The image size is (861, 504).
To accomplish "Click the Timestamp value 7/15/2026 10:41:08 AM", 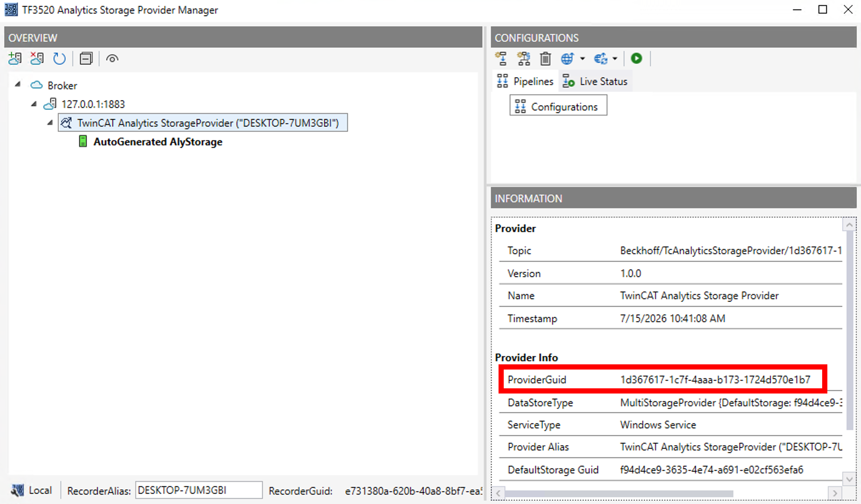I will [x=672, y=318].
